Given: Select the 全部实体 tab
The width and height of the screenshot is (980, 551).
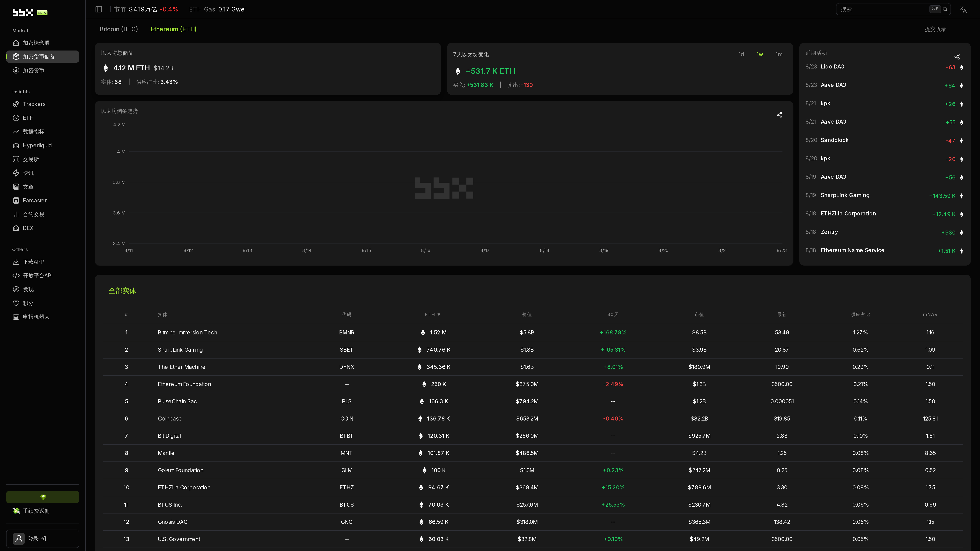Looking at the screenshot, I should coord(122,291).
